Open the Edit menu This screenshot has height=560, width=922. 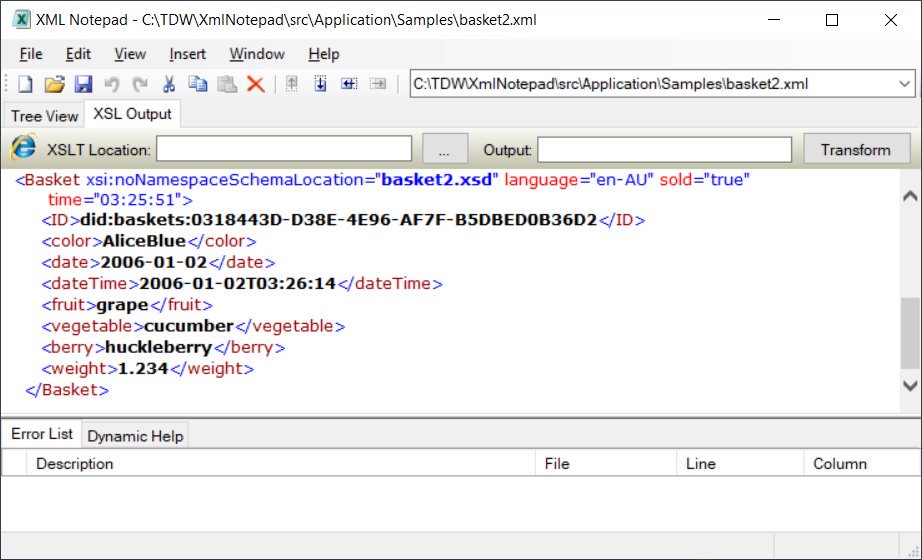pos(78,54)
